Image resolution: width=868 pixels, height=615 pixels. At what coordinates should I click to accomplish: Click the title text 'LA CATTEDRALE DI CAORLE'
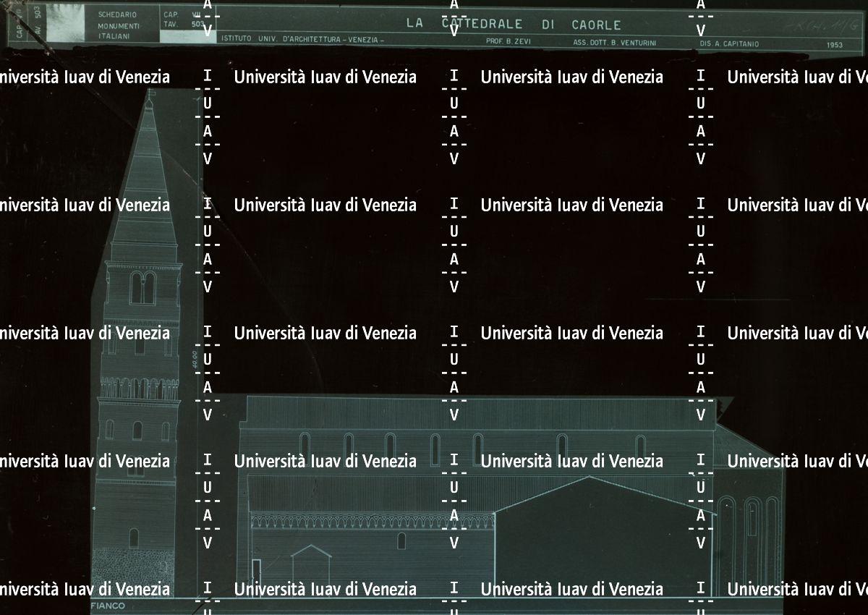[513, 24]
